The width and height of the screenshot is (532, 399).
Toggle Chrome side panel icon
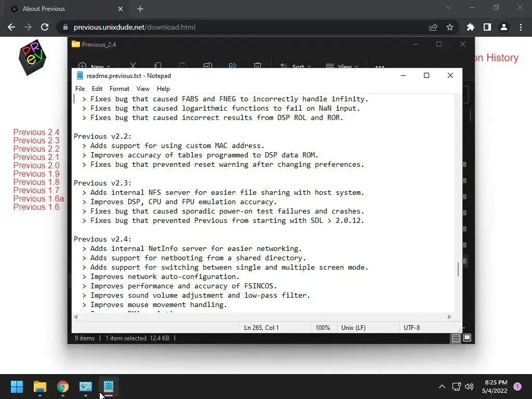(487, 27)
